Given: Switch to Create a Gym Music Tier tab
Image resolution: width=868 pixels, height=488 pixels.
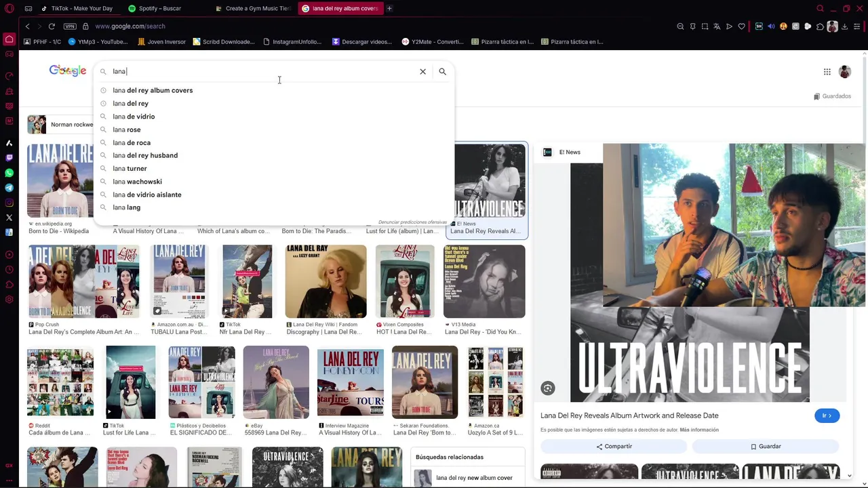Looking at the screenshot, I should [252, 8].
